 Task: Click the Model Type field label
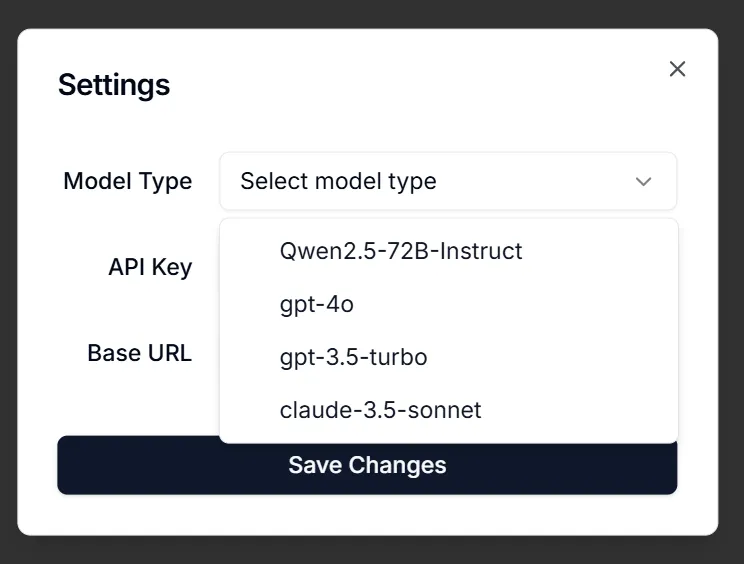coord(128,181)
